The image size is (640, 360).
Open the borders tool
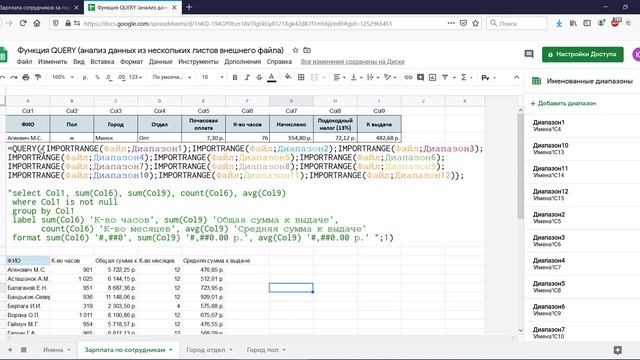301,77
